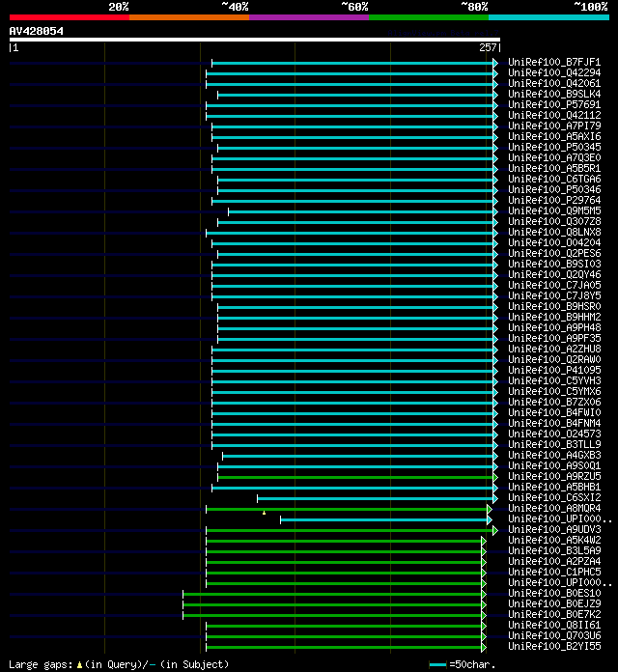Click the UniRef100_A9PF35 label

coord(554,338)
